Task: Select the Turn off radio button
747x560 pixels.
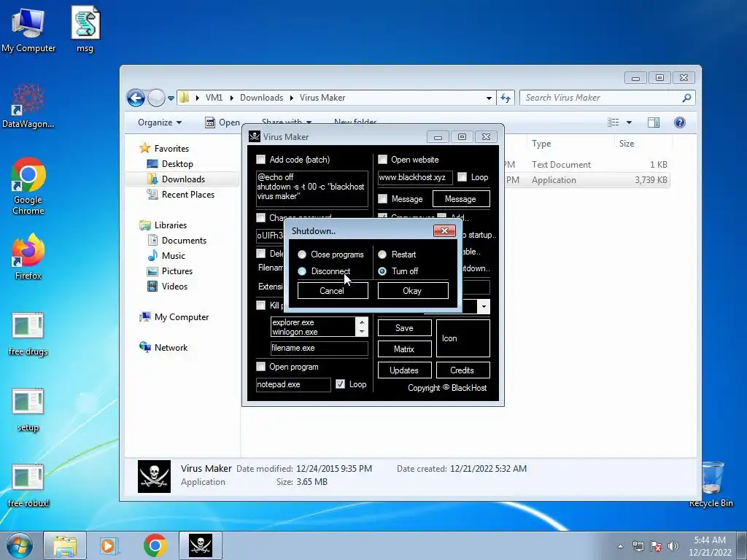Action: click(x=382, y=271)
